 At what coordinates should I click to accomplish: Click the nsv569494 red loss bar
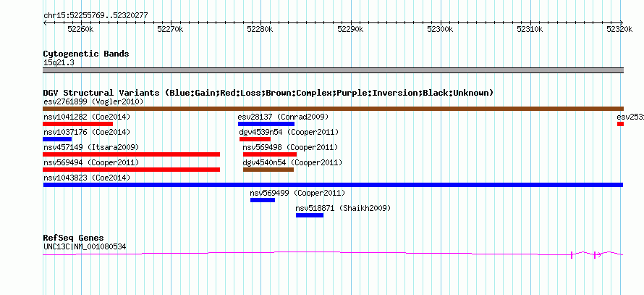[132, 170]
